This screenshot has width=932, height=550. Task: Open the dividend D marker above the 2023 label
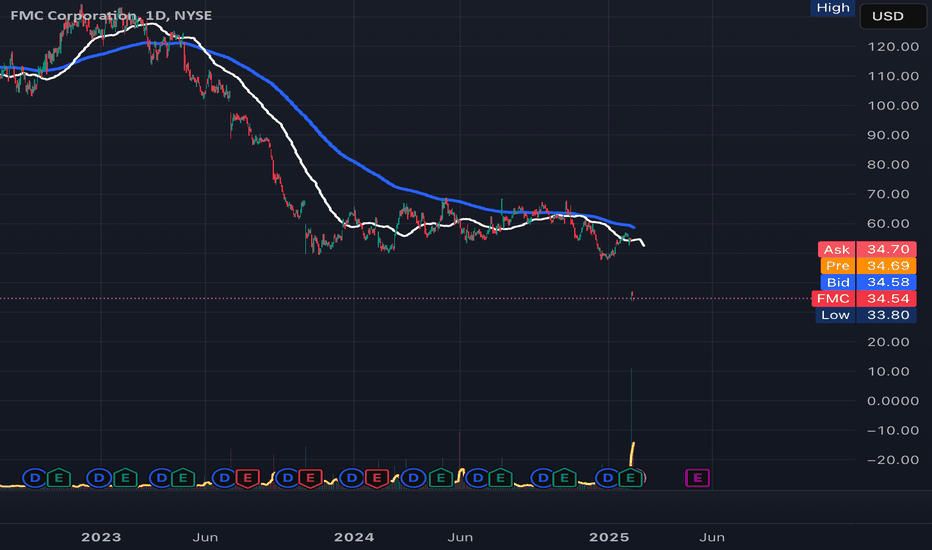(99, 477)
